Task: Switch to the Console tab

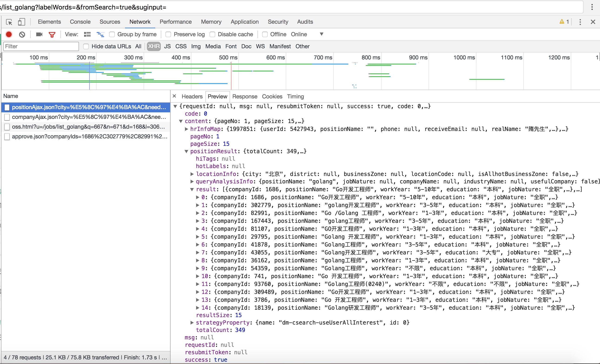Action: pyautogui.click(x=80, y=22)
